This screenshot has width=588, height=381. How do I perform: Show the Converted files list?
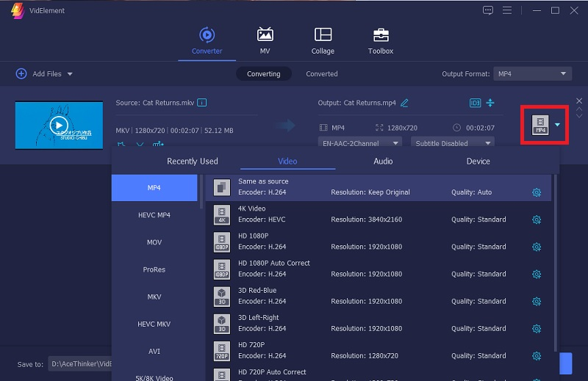pyautogui.click(x=322, y=74)
